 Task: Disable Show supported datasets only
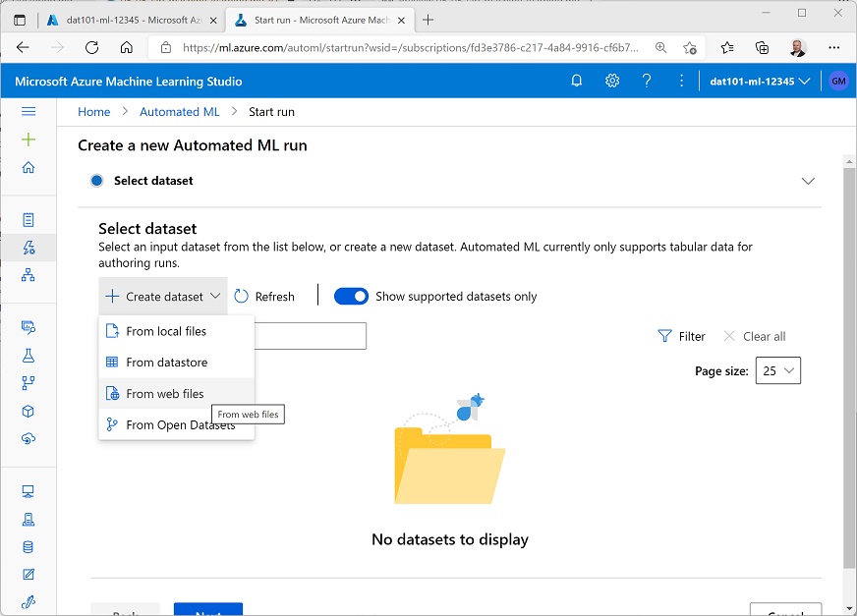point(351,296)
